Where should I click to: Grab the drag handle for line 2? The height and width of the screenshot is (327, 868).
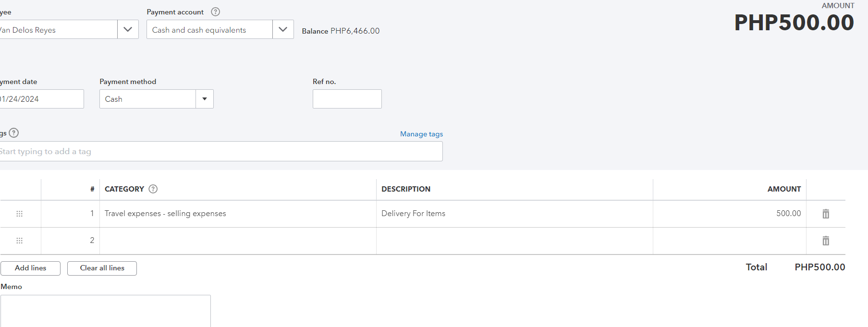click(20, 241)
